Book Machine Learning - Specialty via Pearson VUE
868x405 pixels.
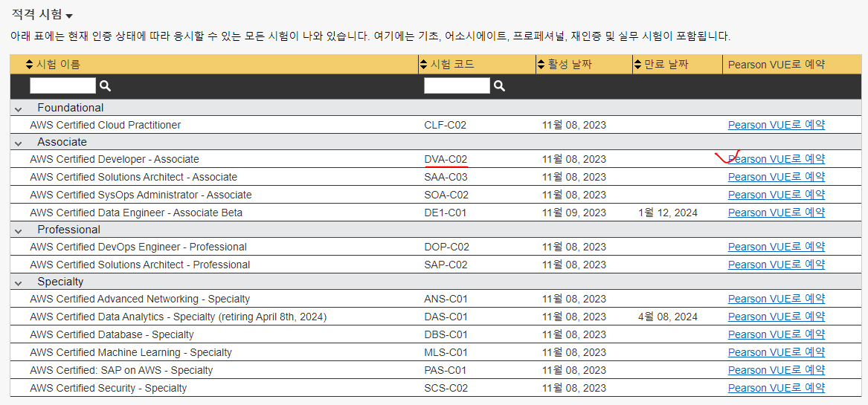[x=776, y=352]
